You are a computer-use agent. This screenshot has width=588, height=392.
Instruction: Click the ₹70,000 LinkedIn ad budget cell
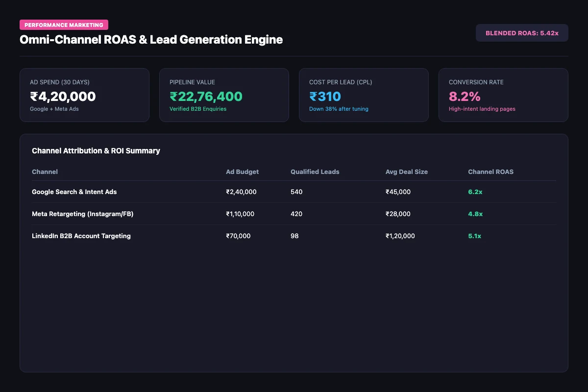(238, 236)
